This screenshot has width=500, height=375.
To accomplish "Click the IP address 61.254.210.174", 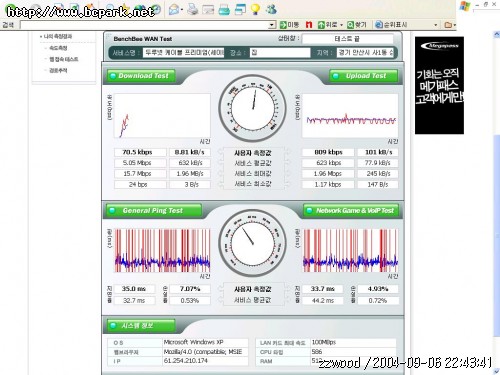I will pos(185,361).
